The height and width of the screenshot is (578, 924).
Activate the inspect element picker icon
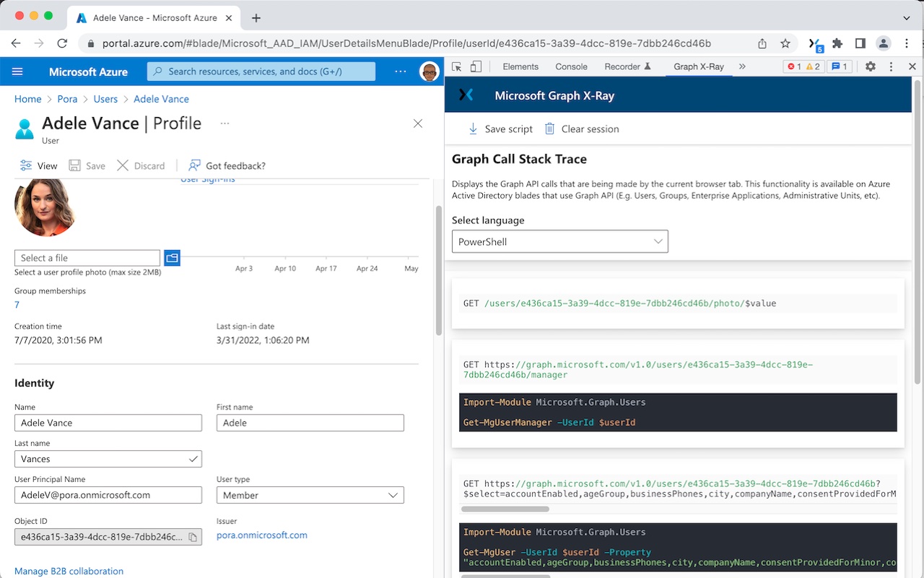[457, 66]
